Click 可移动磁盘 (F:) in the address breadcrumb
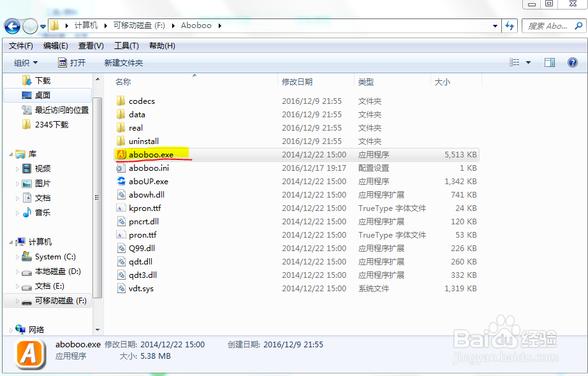The width and height of the screenshot is (588, 376). [139, 25]
